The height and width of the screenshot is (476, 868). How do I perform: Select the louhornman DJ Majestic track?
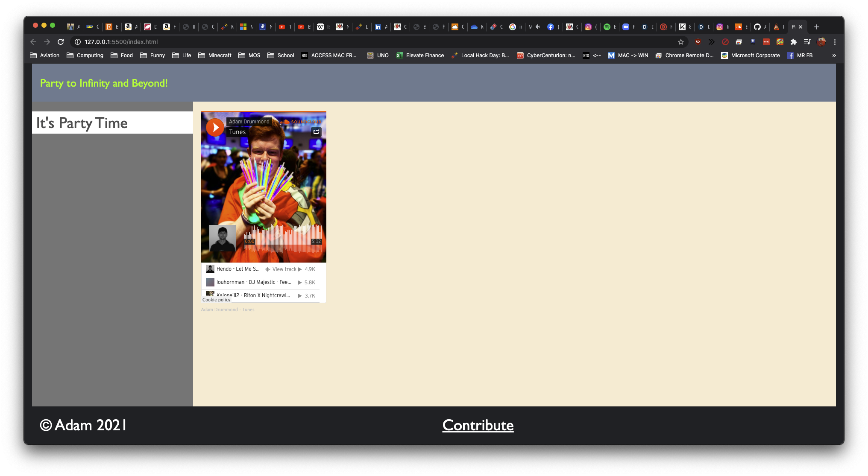click(x=254, y=282)
